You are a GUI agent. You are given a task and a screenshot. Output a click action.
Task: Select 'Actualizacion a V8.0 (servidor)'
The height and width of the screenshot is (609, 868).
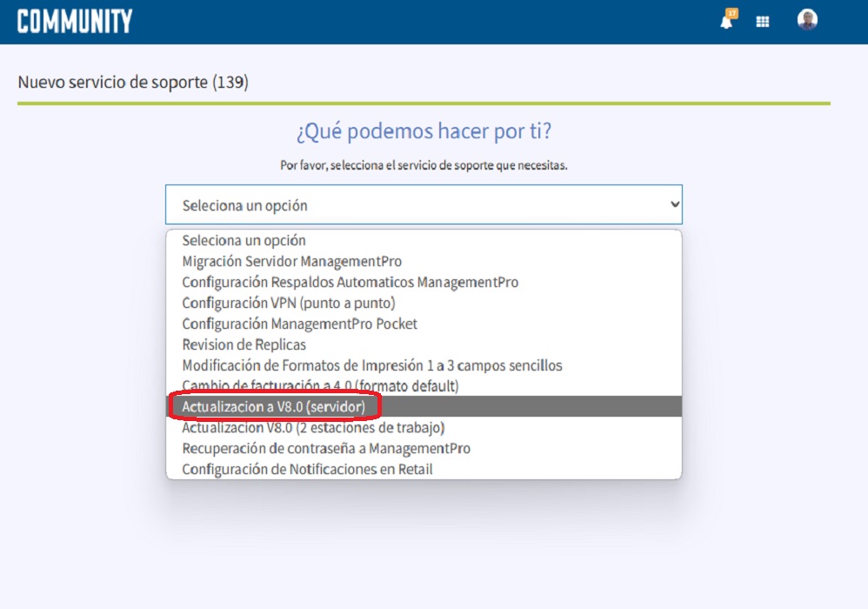274,406
